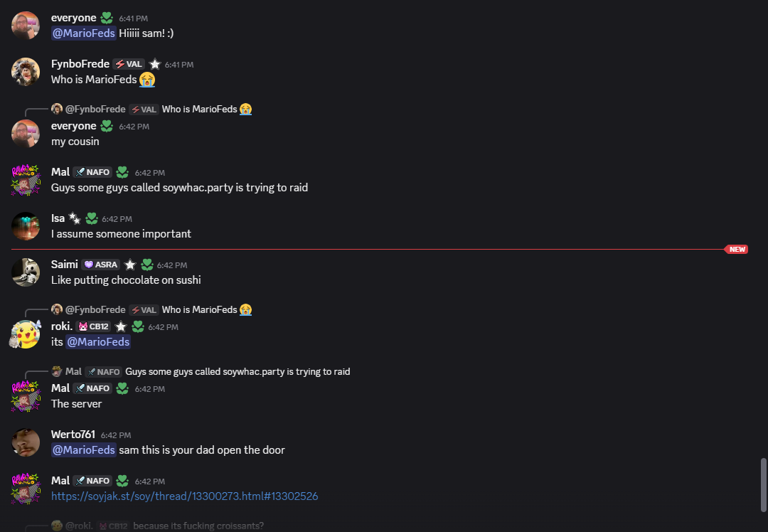Click the star icon next to FynboFrede's VAL tag
Image resolution: width=768 pixels, height=532 pixels.
[155, 64]
